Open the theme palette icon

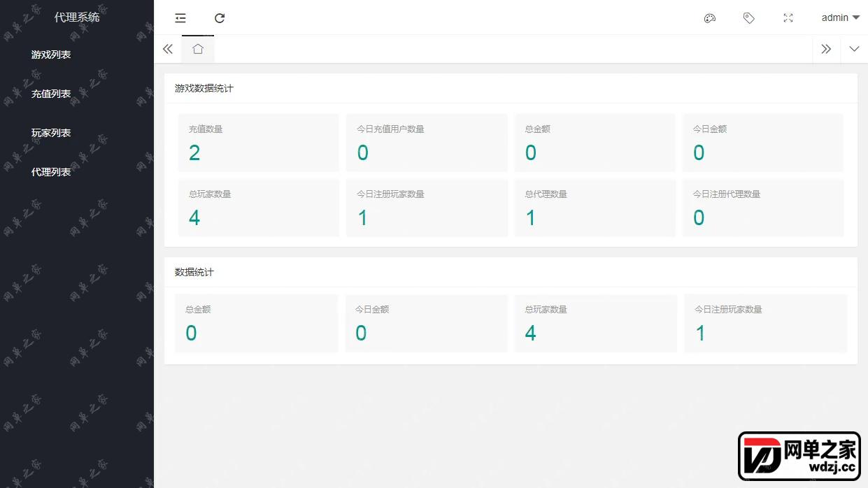click(709, 18)
